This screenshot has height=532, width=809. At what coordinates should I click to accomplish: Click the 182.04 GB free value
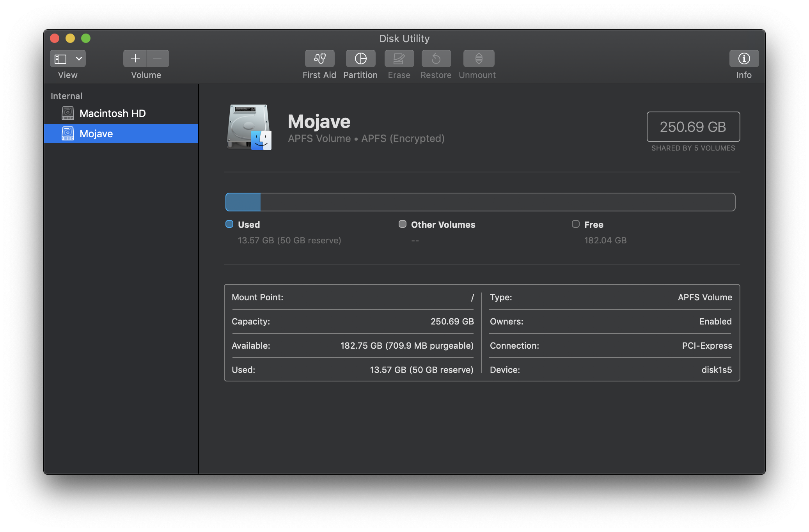[x=605, y=240]
